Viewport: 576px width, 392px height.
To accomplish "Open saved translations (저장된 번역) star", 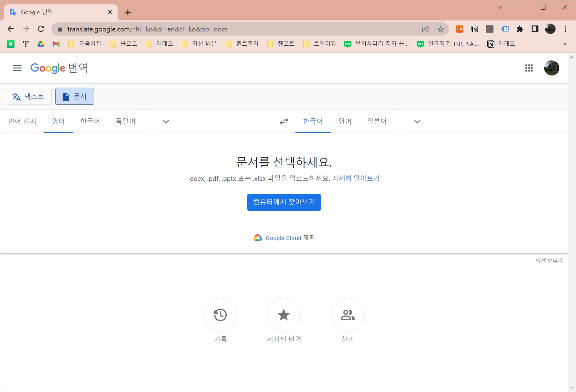I will click(284, 315).
